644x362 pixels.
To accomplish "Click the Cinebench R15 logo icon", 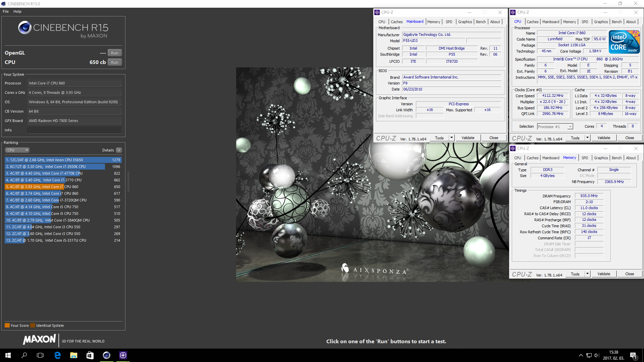I will point(25,27).
